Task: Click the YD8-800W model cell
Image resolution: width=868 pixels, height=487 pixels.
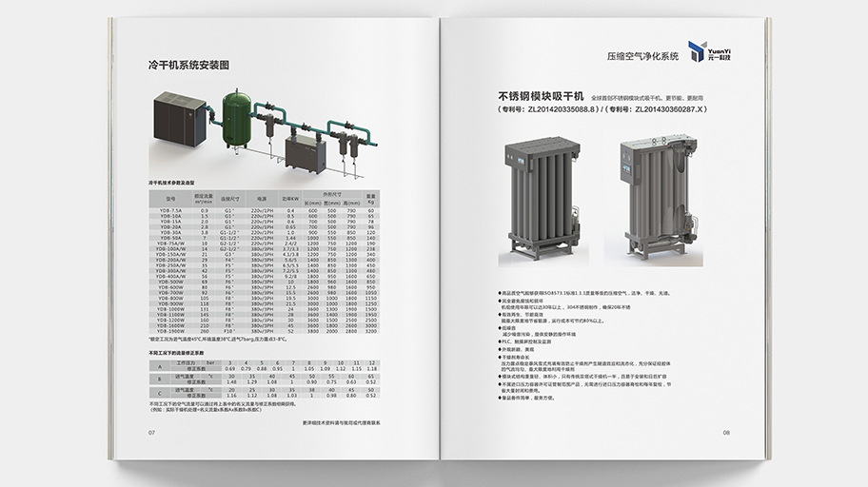Action: [x=170, y=299]
